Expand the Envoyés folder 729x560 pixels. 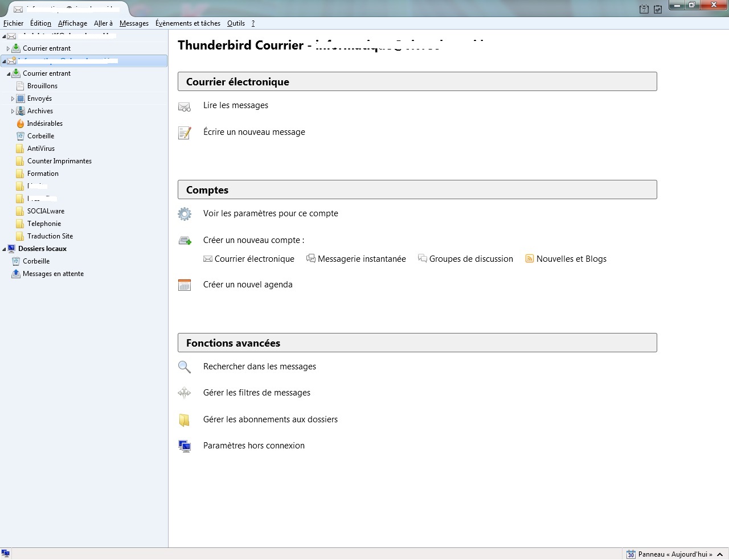coord(13,99)
